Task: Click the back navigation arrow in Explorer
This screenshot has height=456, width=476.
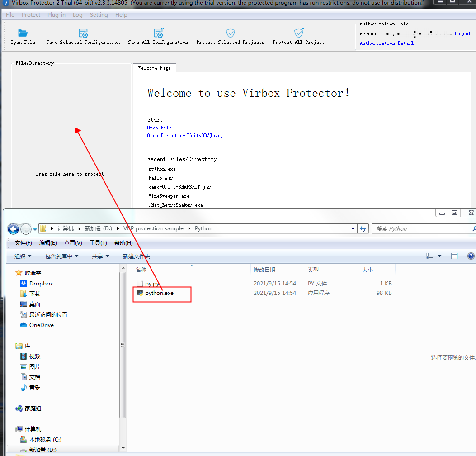Action: pos(13,228)
